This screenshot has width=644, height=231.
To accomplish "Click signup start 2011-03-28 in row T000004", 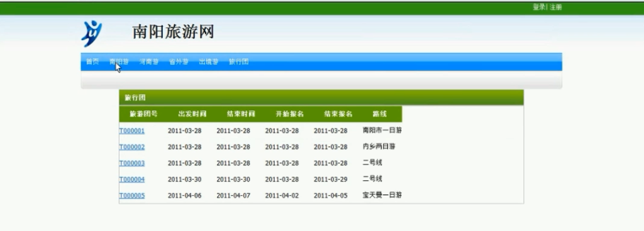I will point(282,180).
